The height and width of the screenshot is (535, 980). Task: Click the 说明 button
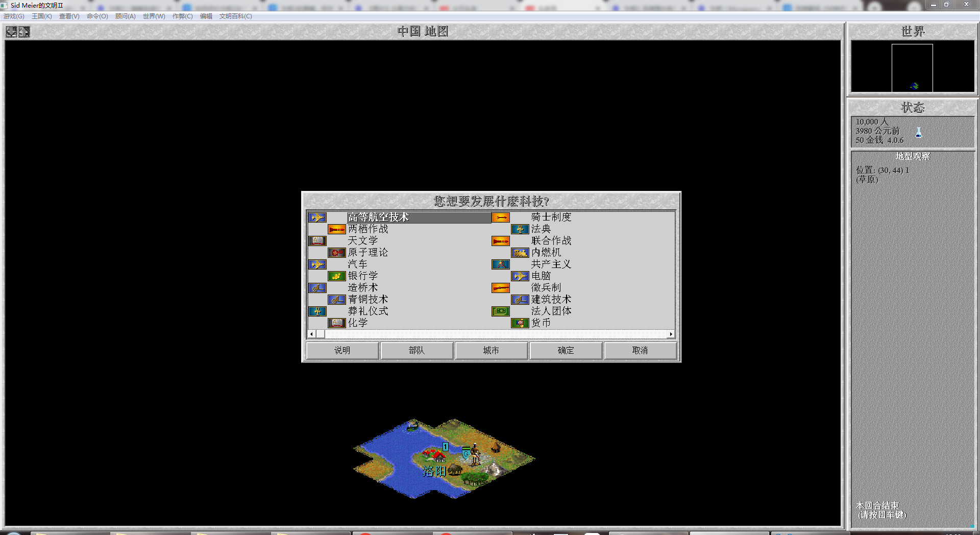tap(342, 351)
